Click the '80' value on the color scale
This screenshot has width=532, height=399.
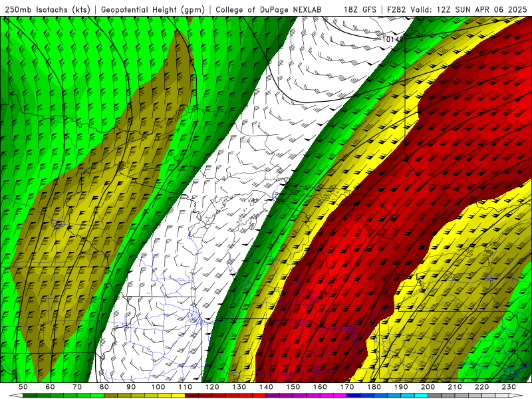pos(104,387)
